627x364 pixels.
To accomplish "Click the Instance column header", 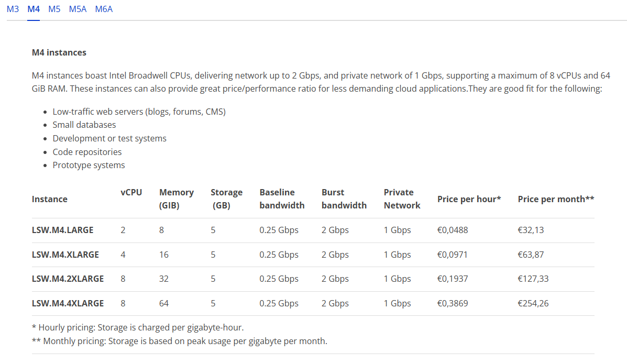I will 50,199.
